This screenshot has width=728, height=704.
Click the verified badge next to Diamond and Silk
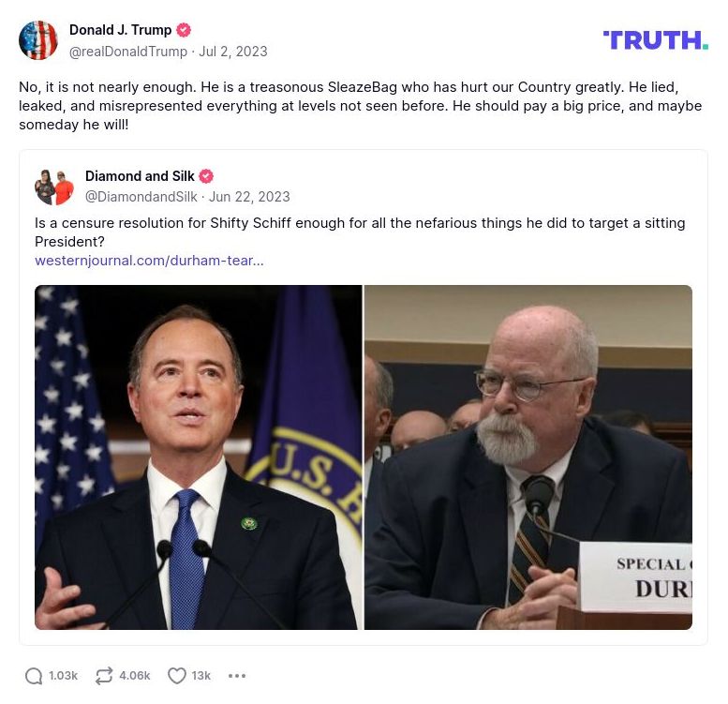coord(206,176)
